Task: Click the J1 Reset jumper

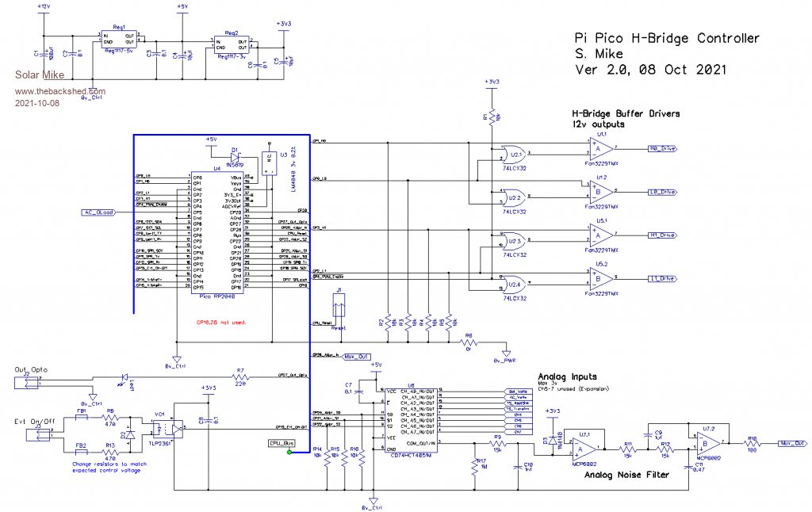Action: 339,304
